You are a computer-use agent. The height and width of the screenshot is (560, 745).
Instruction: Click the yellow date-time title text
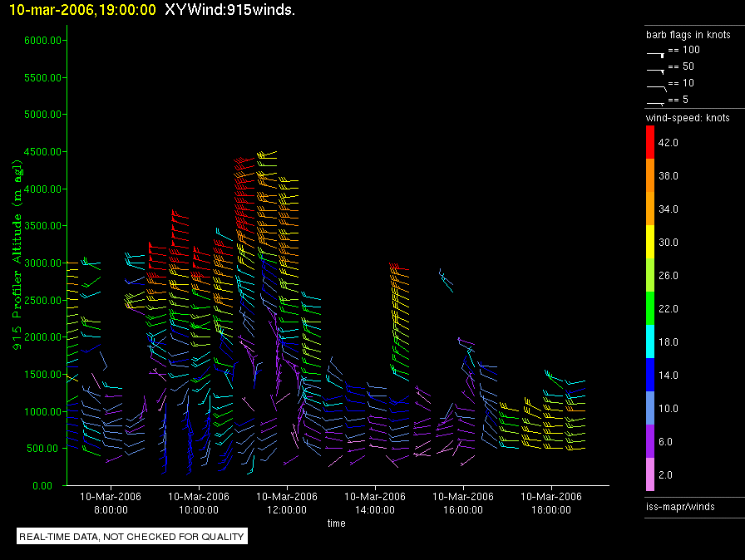[x=78, y=9]
